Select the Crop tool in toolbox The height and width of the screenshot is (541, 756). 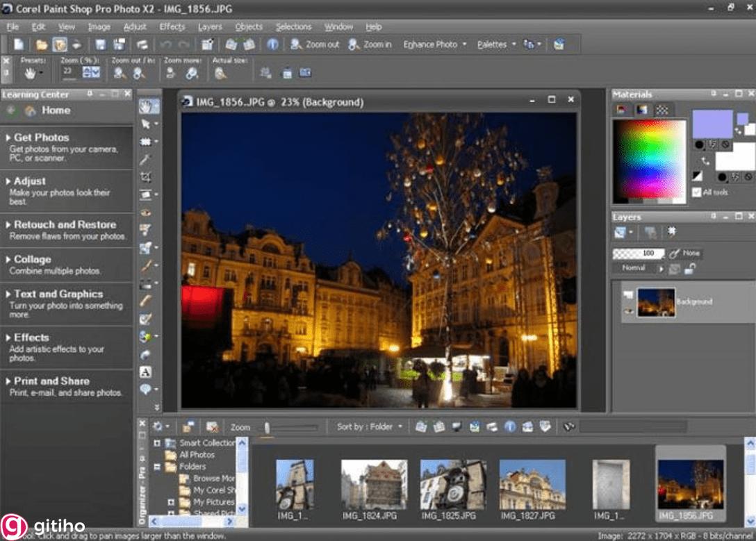click(x=146, y=177)
